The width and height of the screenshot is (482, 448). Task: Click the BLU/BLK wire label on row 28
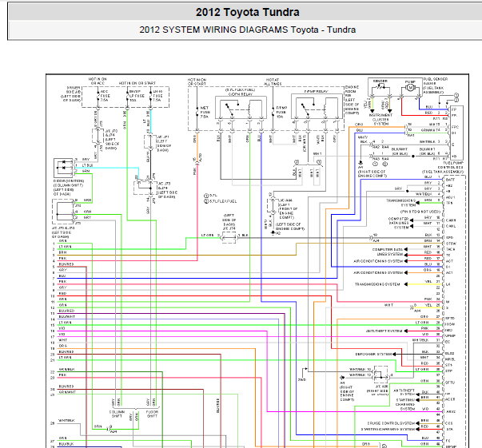tap(66, 444)
